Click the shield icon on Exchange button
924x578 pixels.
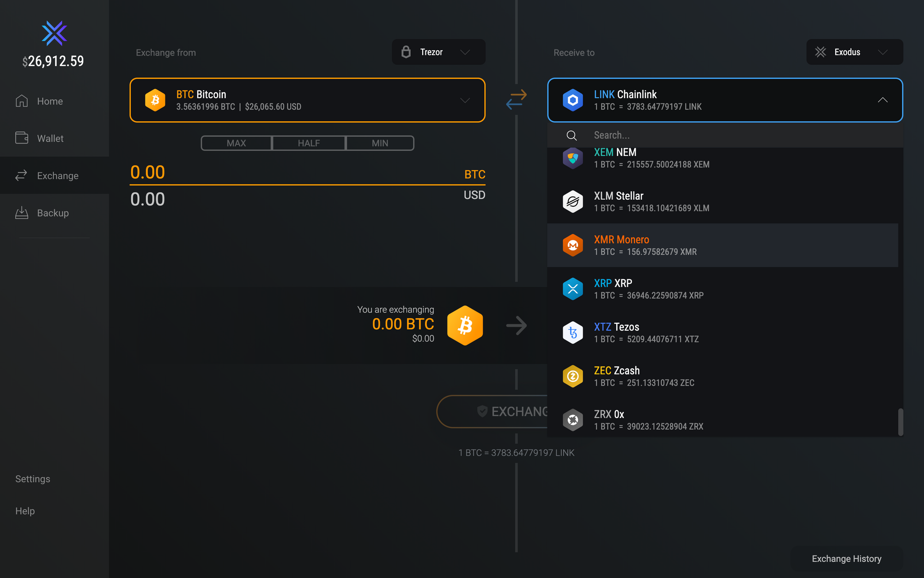[482, 411]
